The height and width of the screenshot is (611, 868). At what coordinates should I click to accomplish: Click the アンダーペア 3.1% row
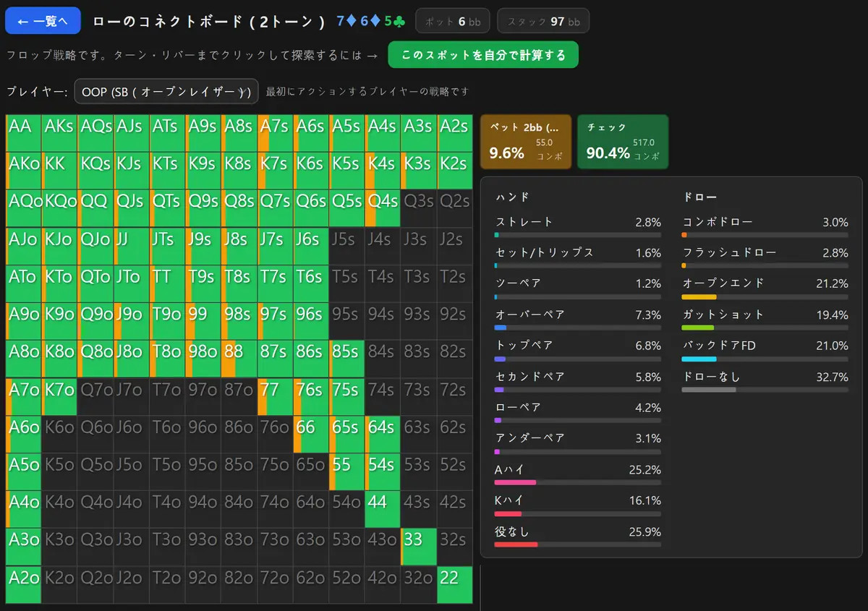tap(578, 444)
